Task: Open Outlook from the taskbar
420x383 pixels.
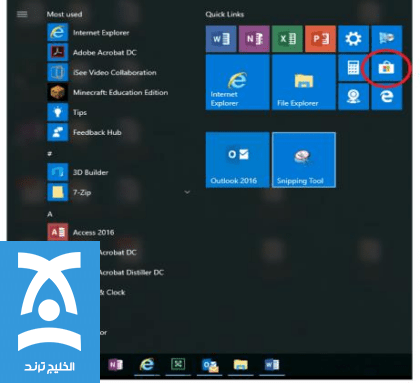Action: [x=210, y=365]
